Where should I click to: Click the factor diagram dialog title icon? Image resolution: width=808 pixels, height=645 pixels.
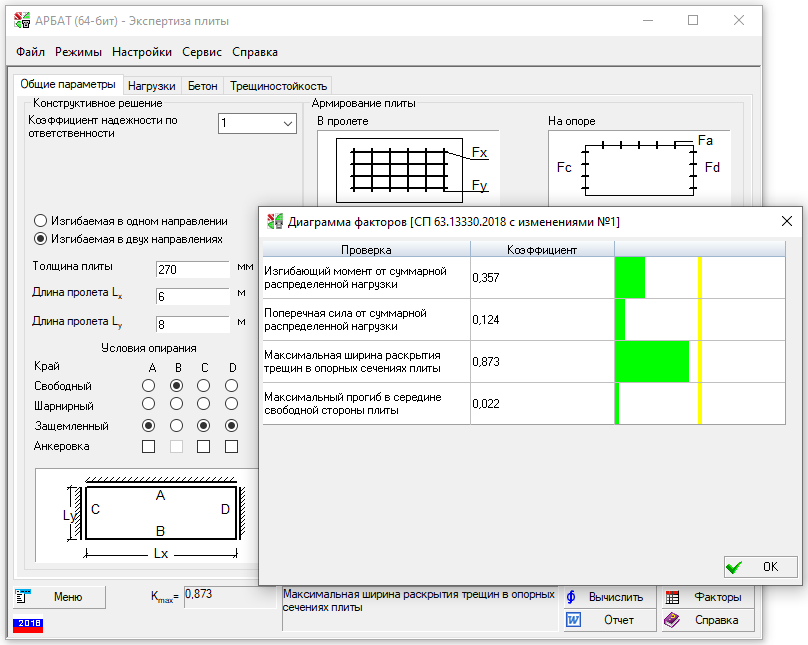275,222
